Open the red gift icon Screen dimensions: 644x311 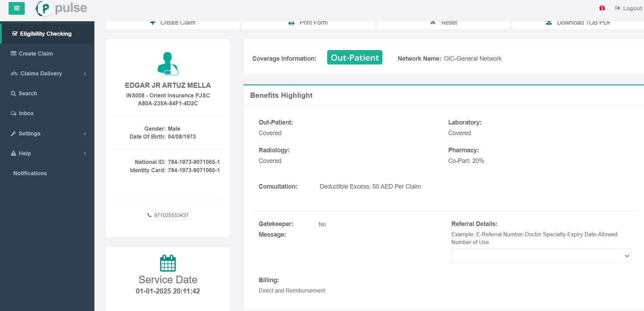[x=602, y=8]
